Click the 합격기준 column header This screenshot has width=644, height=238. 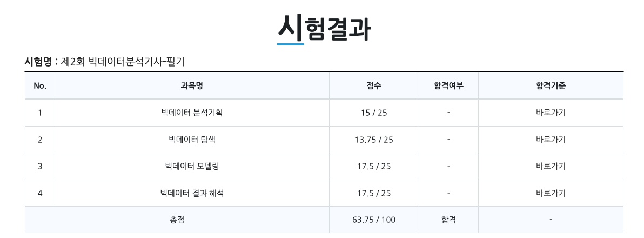[551, 85]
